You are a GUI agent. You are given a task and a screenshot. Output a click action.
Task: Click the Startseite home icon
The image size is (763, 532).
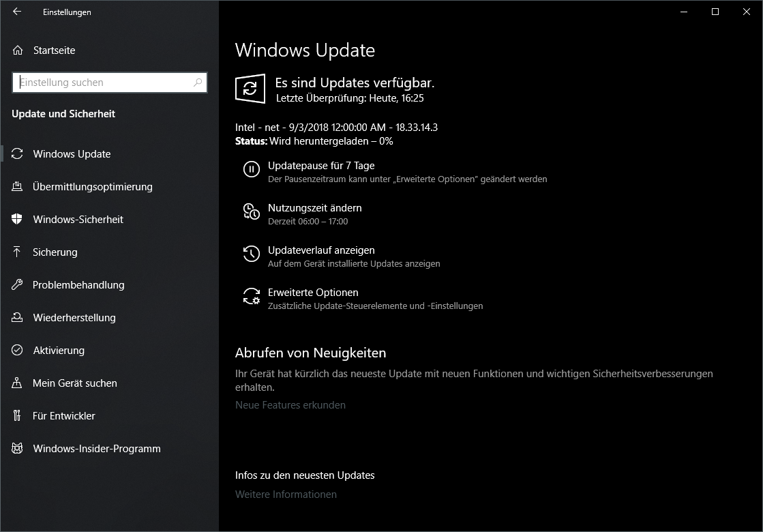pos(18,50)
